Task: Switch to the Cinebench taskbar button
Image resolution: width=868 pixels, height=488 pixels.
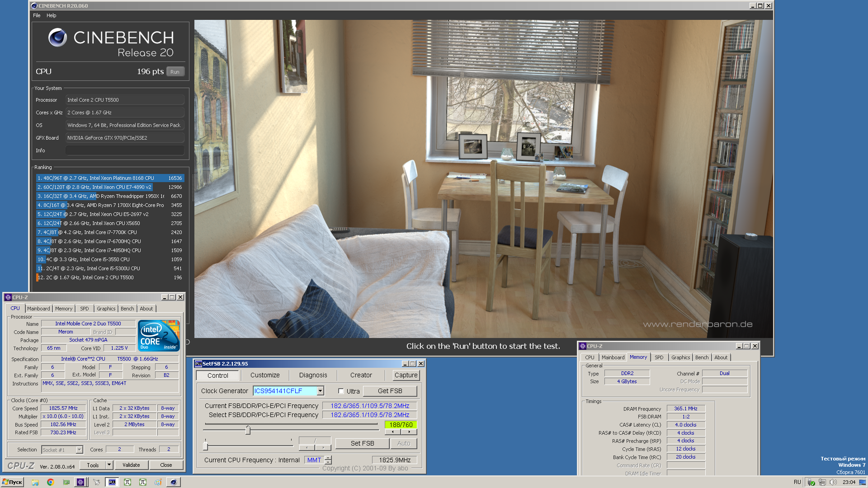Action: (x=173, y=482)
